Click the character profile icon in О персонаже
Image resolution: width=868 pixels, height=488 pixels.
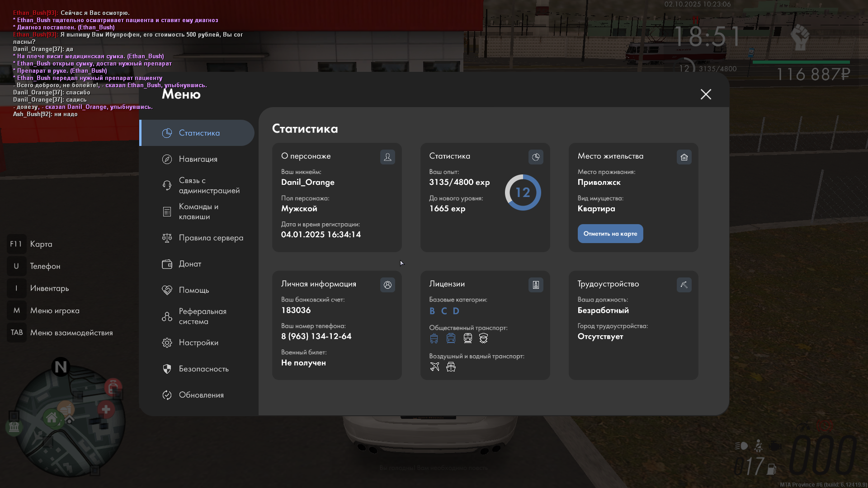(x=387, y=157)
